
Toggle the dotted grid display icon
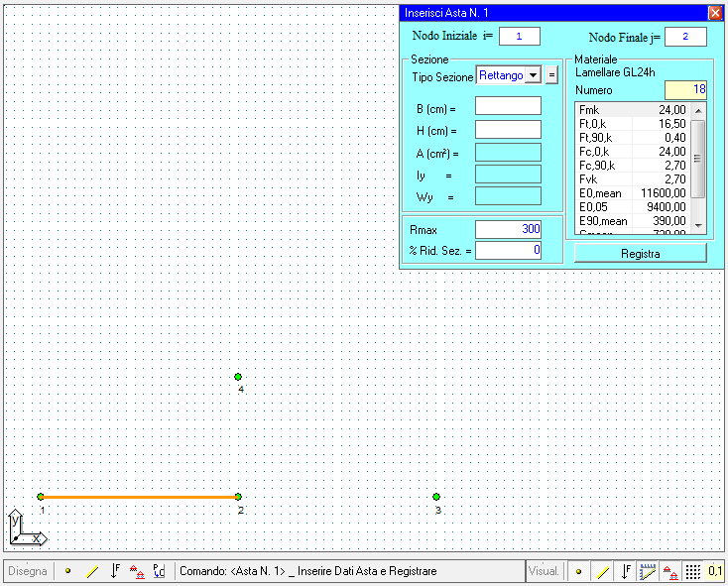point(692,571)
